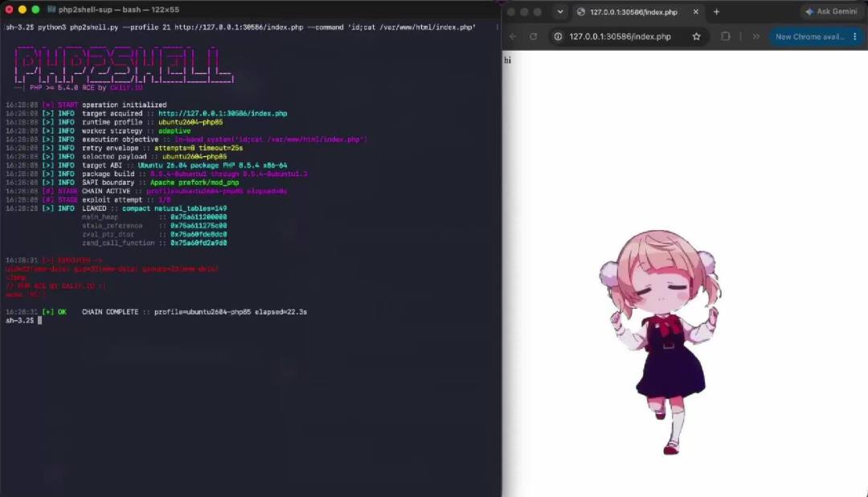Open the Chrome tab search dropdown
868x497 pixels.
560,11
